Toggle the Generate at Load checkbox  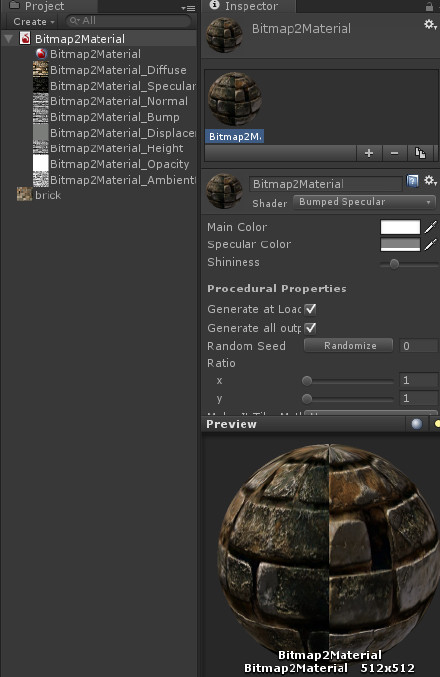[310, 309]
